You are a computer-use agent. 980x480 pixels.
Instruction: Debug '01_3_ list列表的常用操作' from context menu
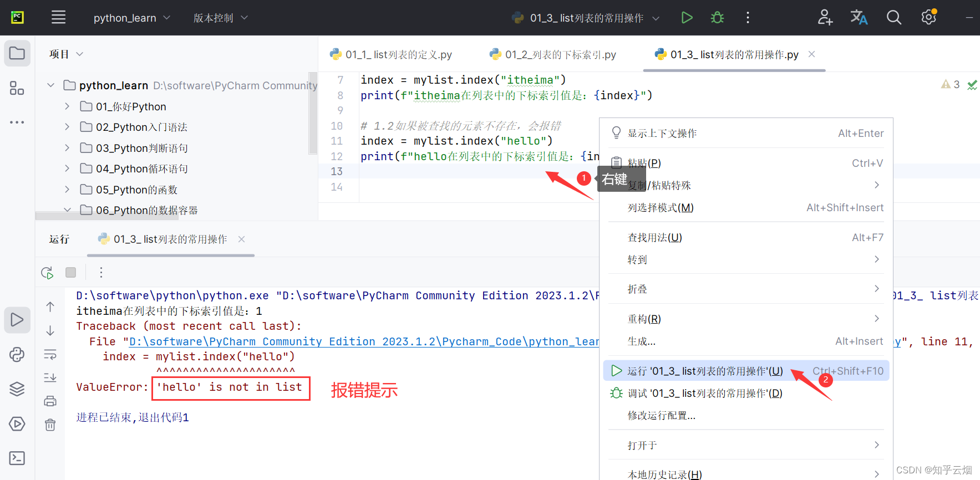tap(746, 393)
